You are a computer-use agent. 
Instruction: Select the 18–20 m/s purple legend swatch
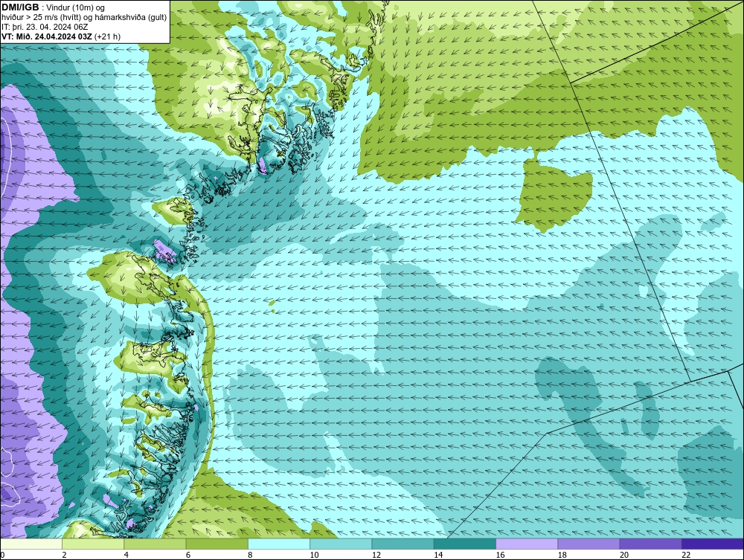point(589,544)
